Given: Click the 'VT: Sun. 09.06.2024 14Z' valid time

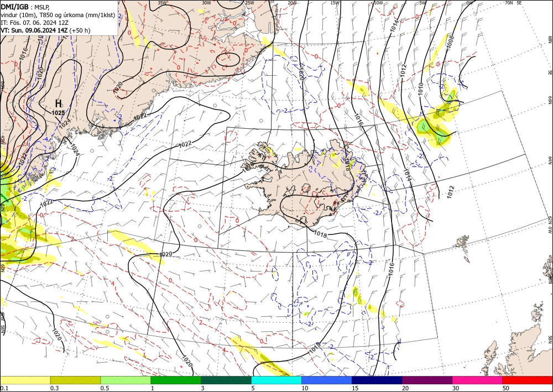Looking at the screenshot, I should coord(34,30).
